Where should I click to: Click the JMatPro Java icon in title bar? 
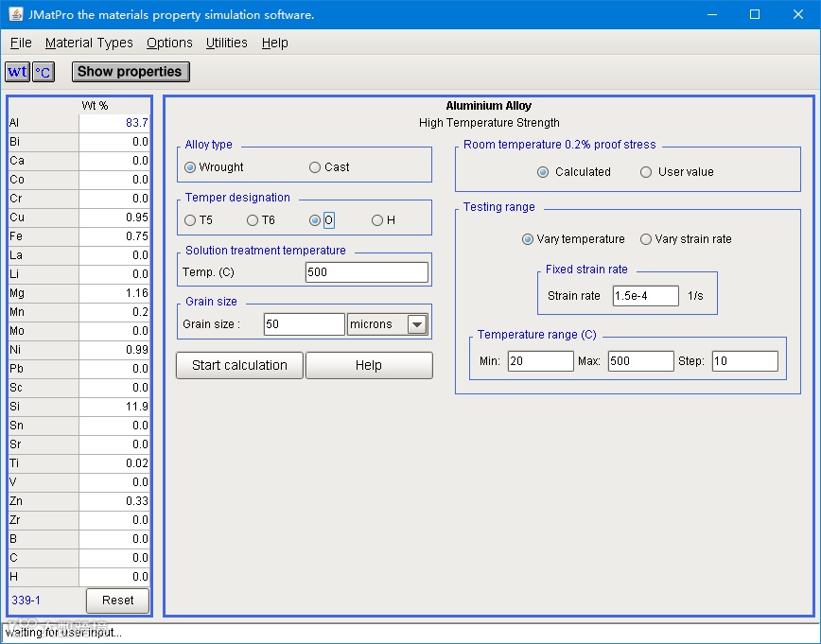tap(16, 14)
